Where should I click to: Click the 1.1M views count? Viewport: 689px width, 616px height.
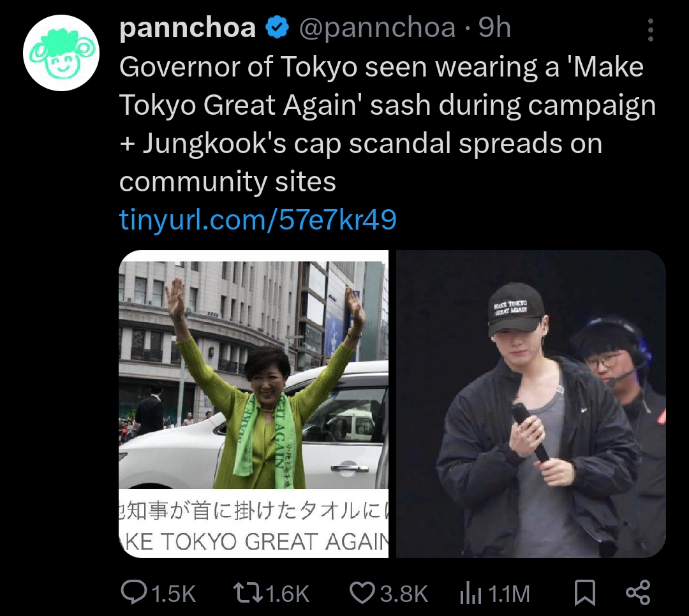click(x=508, y=594)
